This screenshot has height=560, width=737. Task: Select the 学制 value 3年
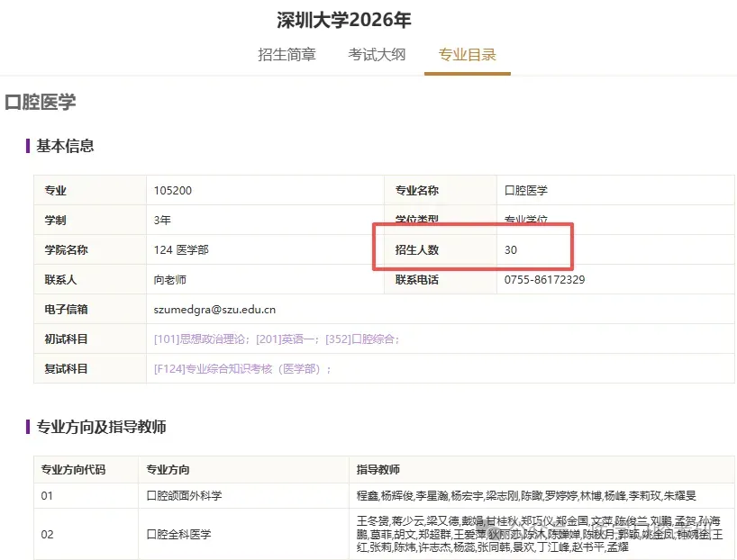click(162, 220)
